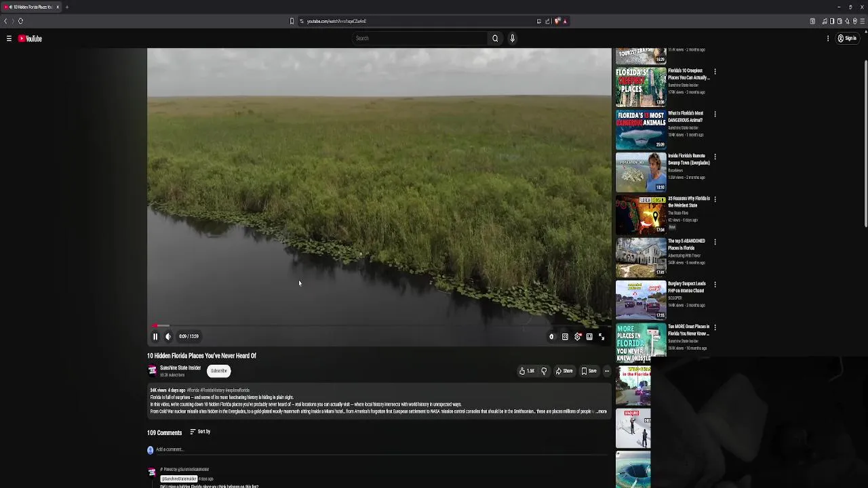The height and width of the screenshot is (488, 868).
Task: Save the video to a playlist
Action: (589, 371)
